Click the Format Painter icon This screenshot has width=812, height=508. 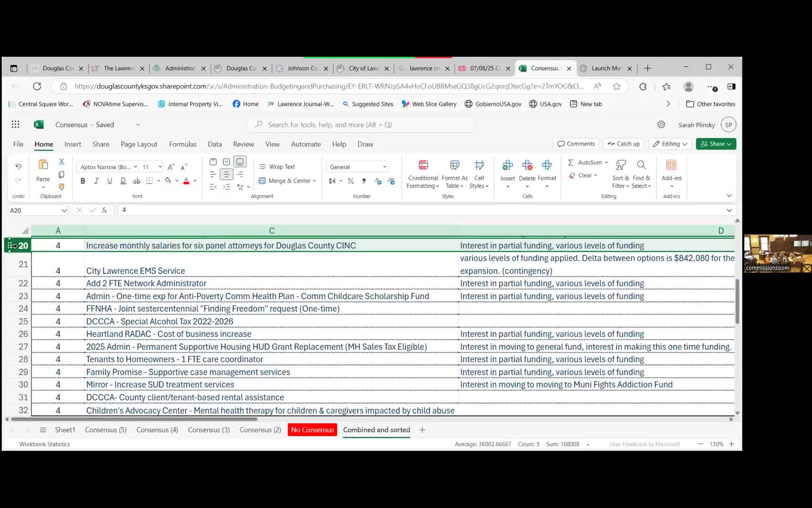coord(61,187)
